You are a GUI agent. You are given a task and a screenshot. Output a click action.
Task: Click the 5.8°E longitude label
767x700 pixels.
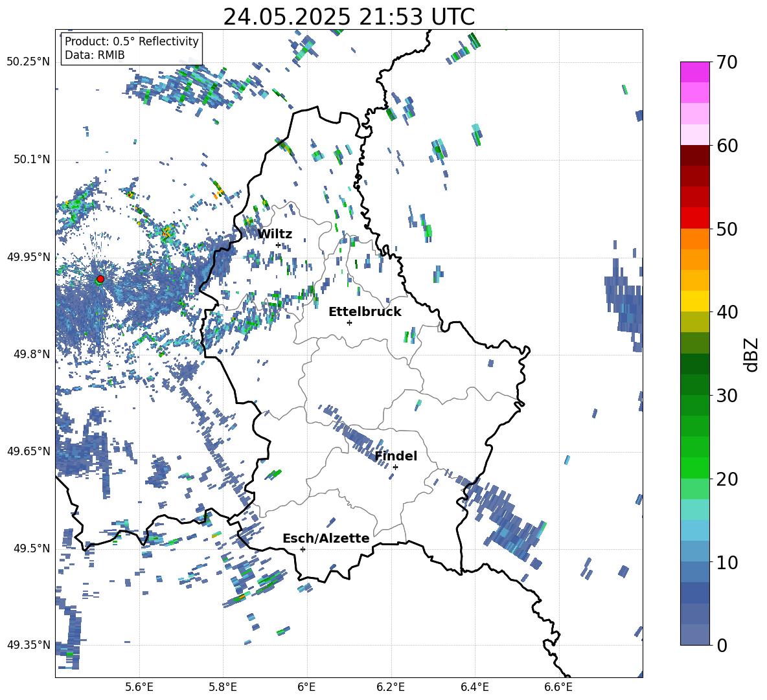click(223, 687)
